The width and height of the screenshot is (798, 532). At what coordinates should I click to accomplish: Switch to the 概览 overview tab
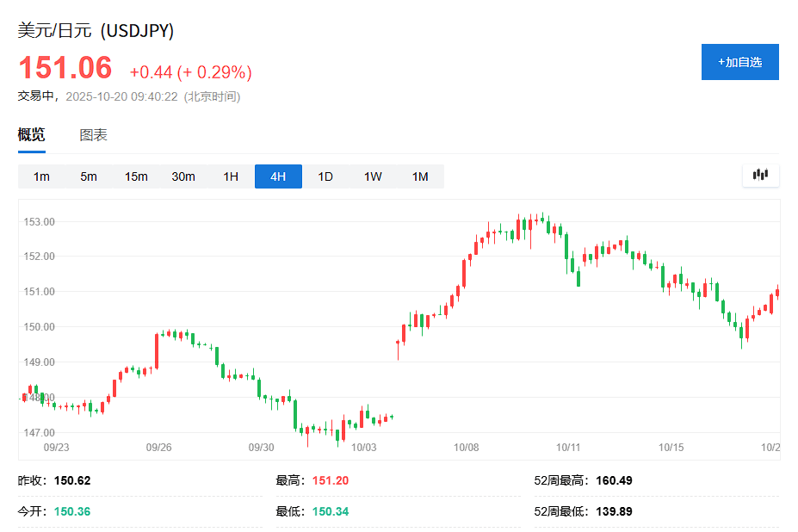pos(32,135)
